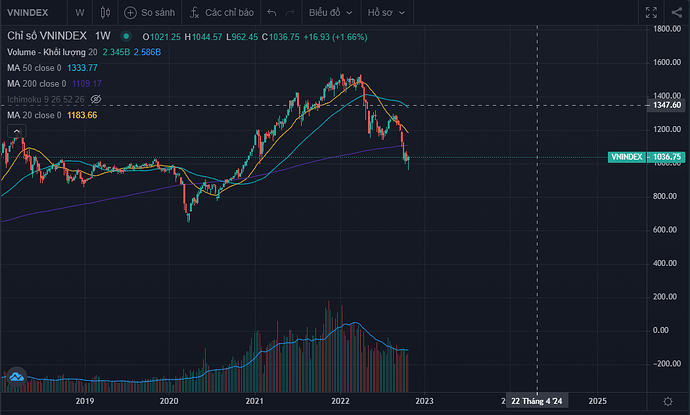Image resolution: width=690 pixels, height=415 pixels.
Task: Open the candlestick chart style selector
Action: [x=105, y=12]
